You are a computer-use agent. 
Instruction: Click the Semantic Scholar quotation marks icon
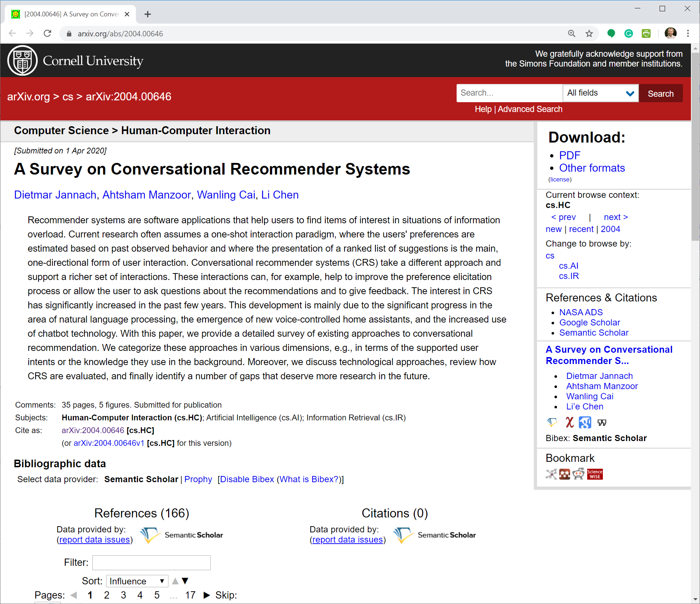602,423
